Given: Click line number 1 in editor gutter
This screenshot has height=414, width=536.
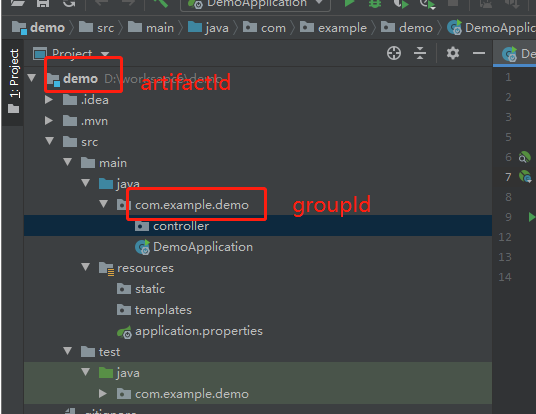Looking at the screenshot, I should coord(508,77).
